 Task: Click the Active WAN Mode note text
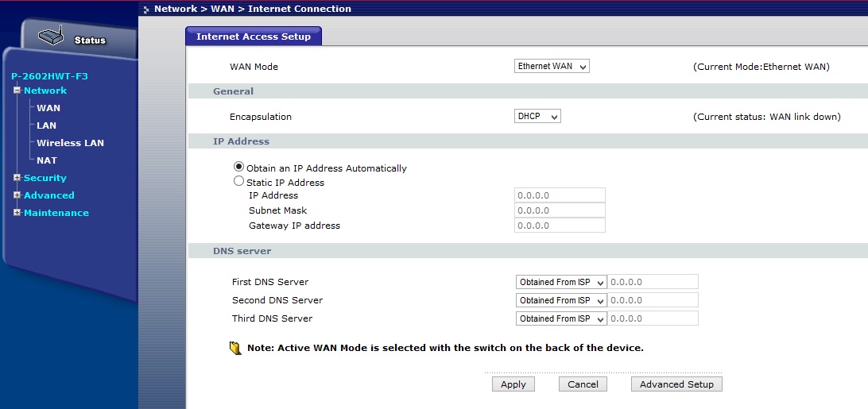[445, 348]
